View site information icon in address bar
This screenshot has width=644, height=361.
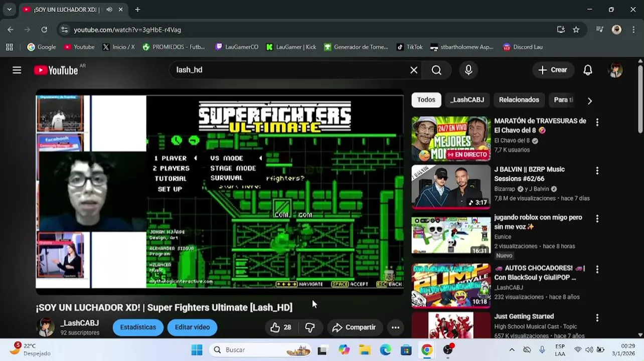64,30
